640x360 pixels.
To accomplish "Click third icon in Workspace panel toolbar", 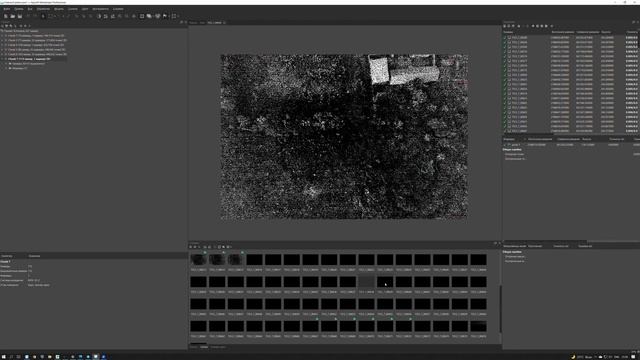I will coord(11,26).
